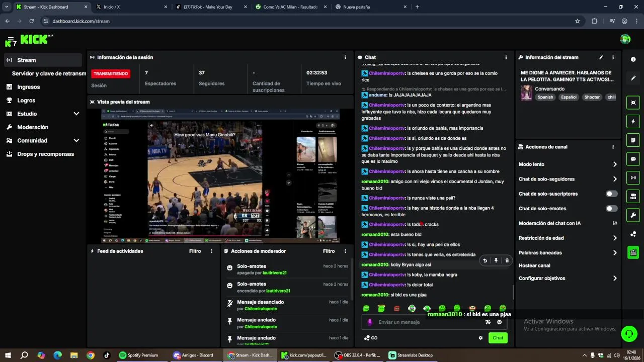This screenshot has width=644, height=362.
Task: Click lautirivero21 in Solo-emotes apagado entry
Action: tap(274, 273)
